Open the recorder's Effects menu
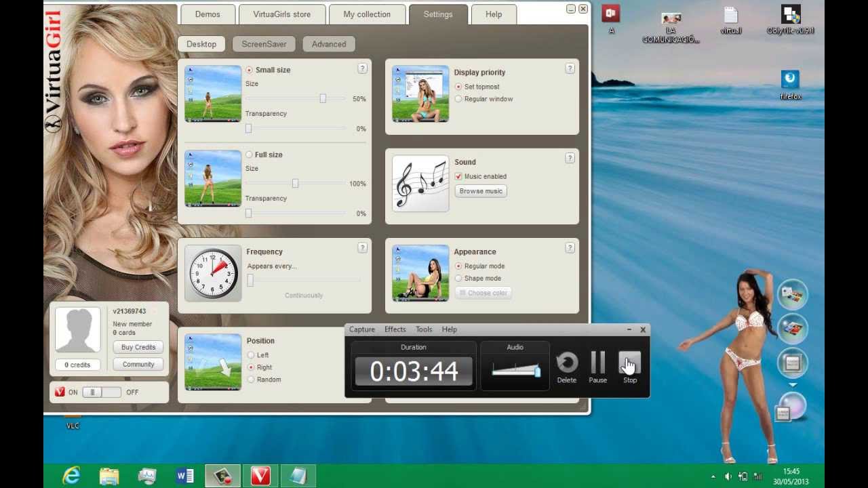Image resolution: width=868 pixels, height=488 pixels. click(x=395, y=329)
